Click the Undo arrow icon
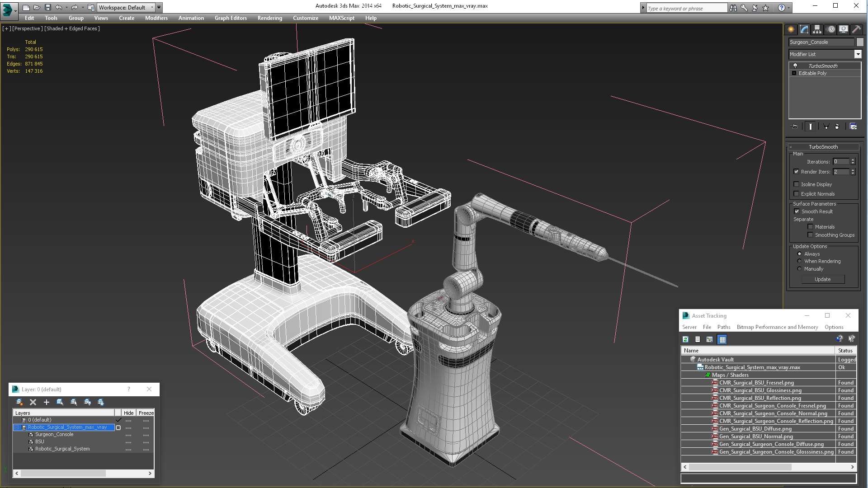Image resolution: width=868 pixels, height=488 pixels. (x=58, y=7)
